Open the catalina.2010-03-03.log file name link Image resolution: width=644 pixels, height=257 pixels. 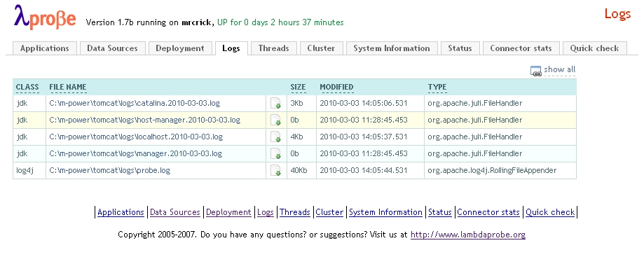(x=137, y=103)
